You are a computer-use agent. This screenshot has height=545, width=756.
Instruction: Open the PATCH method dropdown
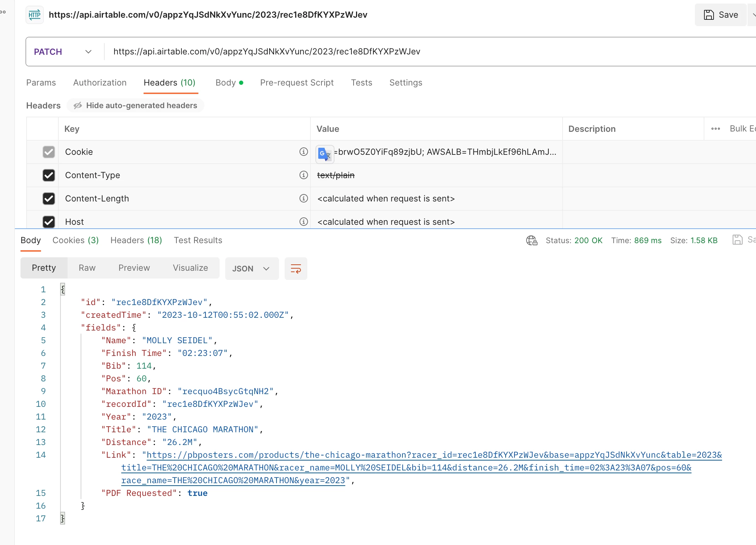click(63, 52)
